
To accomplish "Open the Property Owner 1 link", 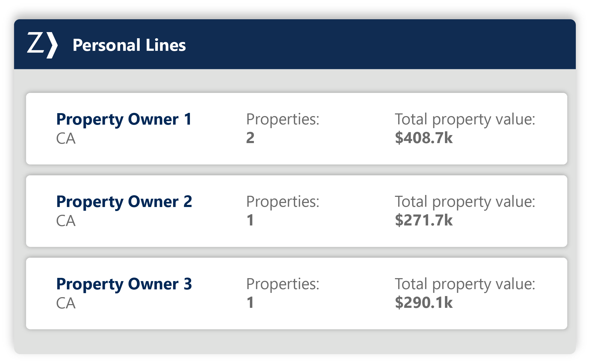I will [124, 119].
